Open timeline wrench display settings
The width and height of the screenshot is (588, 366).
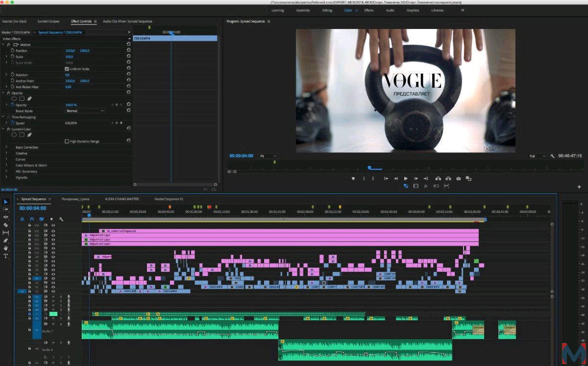61,219
